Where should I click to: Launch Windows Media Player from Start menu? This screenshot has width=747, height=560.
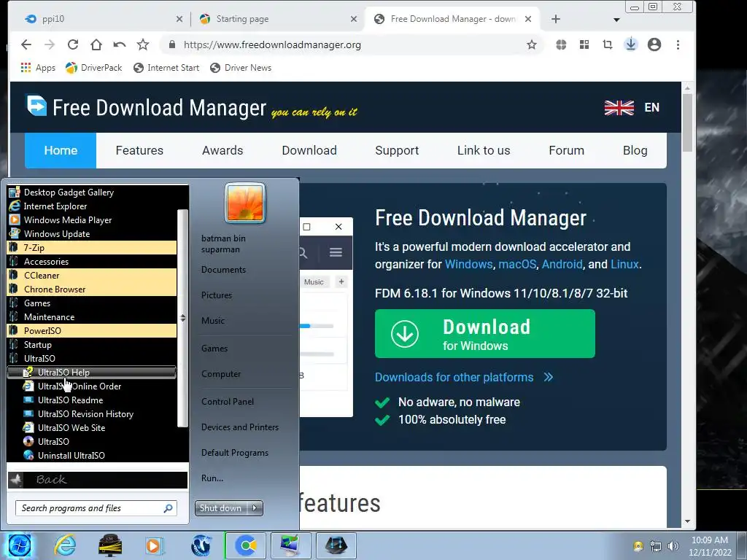click(91, 220)
